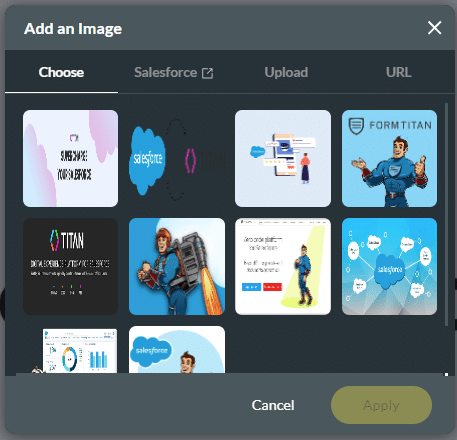Select the Supercharge your Salesforce pink image
Image resolution: width=457 pixels, height=440 pixels.
(x=70, y=158)
